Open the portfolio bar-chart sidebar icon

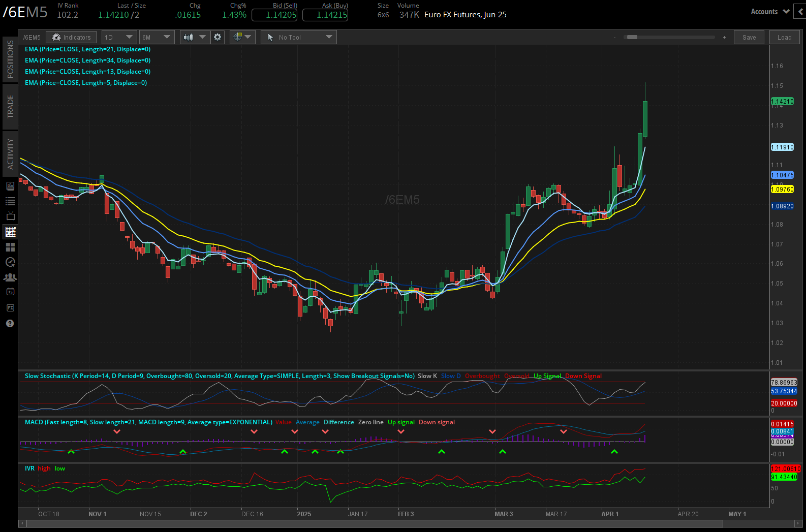10,186
